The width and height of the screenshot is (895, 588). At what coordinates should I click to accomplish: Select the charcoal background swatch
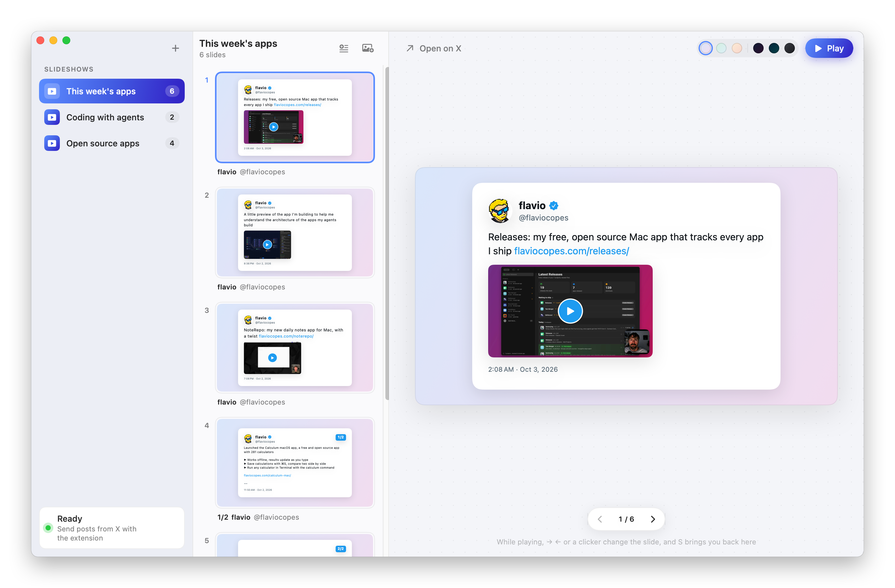789,48
